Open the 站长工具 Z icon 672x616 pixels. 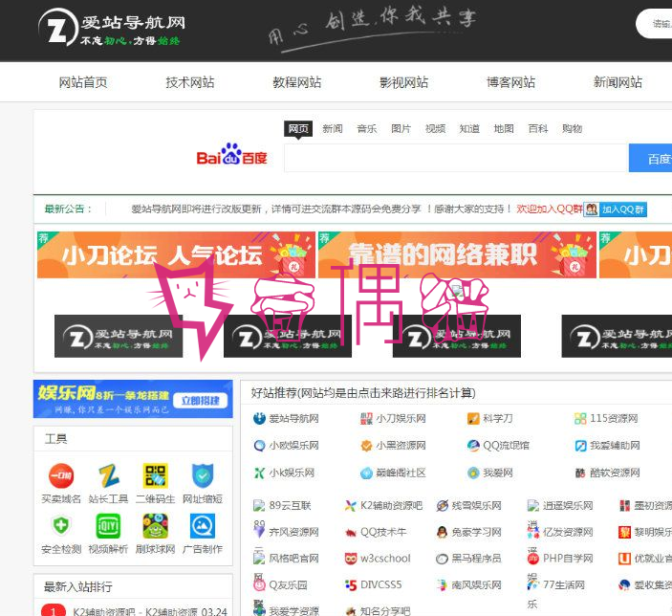point(108,475)
